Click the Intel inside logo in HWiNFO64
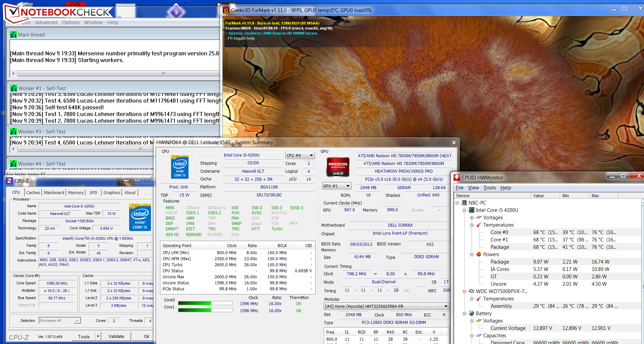This screenshot has height=344, width=644. pyautogui.click(x=180, y=167)
